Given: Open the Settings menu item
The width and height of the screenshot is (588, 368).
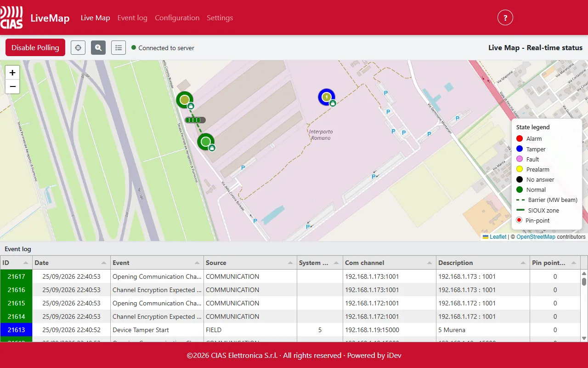Looking at the screenshot, I should [x=220, y=17].
